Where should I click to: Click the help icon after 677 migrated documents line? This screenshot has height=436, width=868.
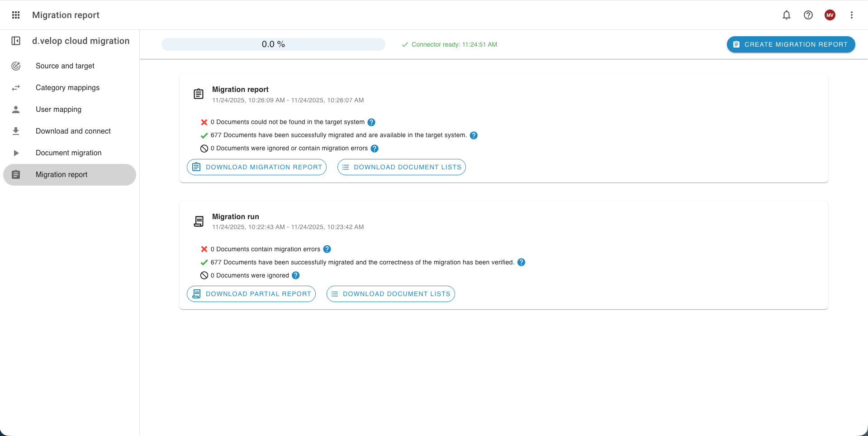pos(474,135)
